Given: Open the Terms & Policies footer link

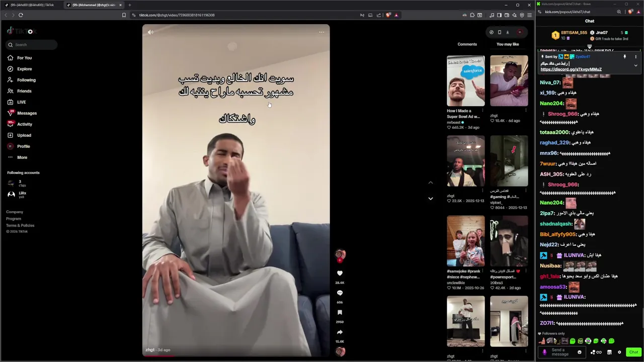Looking at the screenshot, I should coord(20,225).
